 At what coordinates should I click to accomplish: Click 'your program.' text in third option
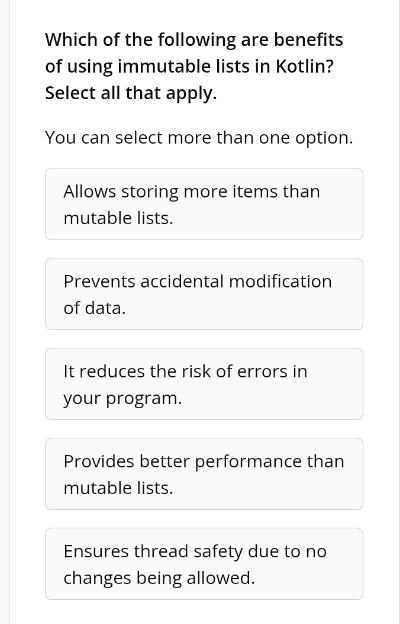123,398
